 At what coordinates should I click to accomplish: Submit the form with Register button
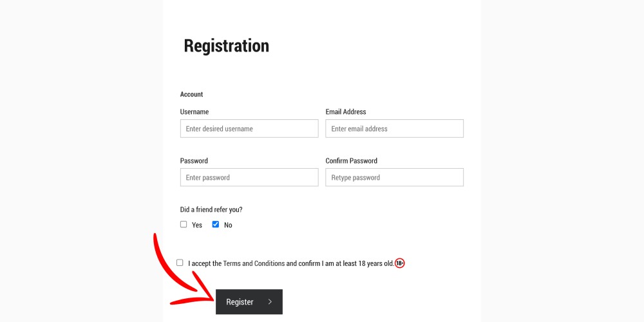pyautogui.click(x=249, y=301)
